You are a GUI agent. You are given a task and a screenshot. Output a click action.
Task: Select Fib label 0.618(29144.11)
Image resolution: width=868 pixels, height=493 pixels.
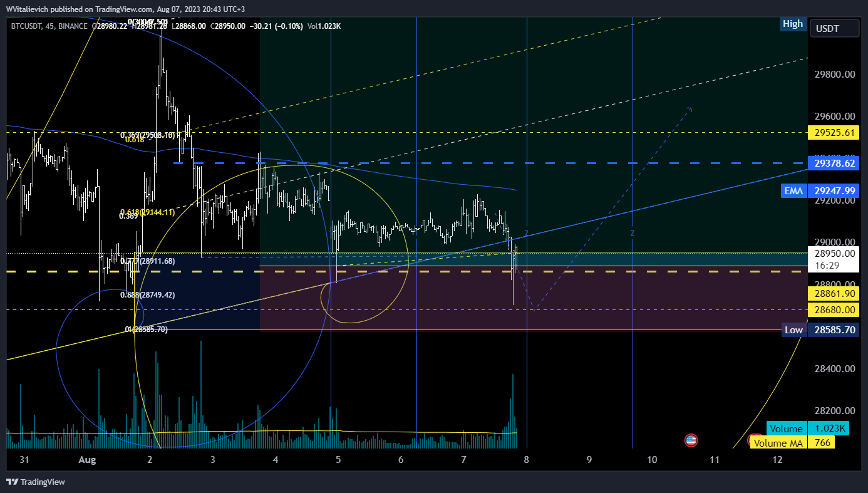click(x=147, y=212)
